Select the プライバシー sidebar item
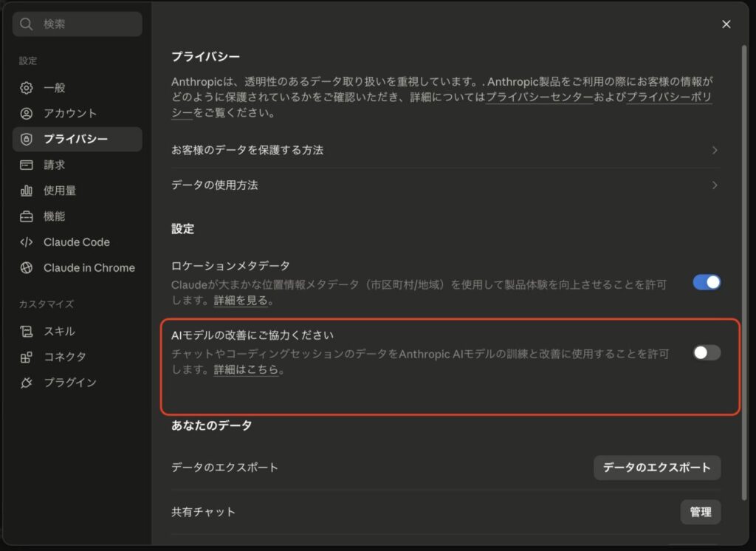 point(77,139)
